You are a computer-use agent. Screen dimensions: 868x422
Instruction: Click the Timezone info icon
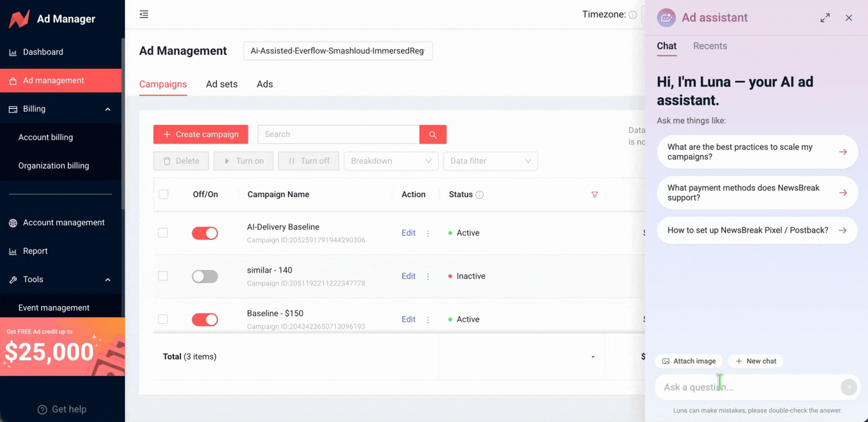click(633, 15)
